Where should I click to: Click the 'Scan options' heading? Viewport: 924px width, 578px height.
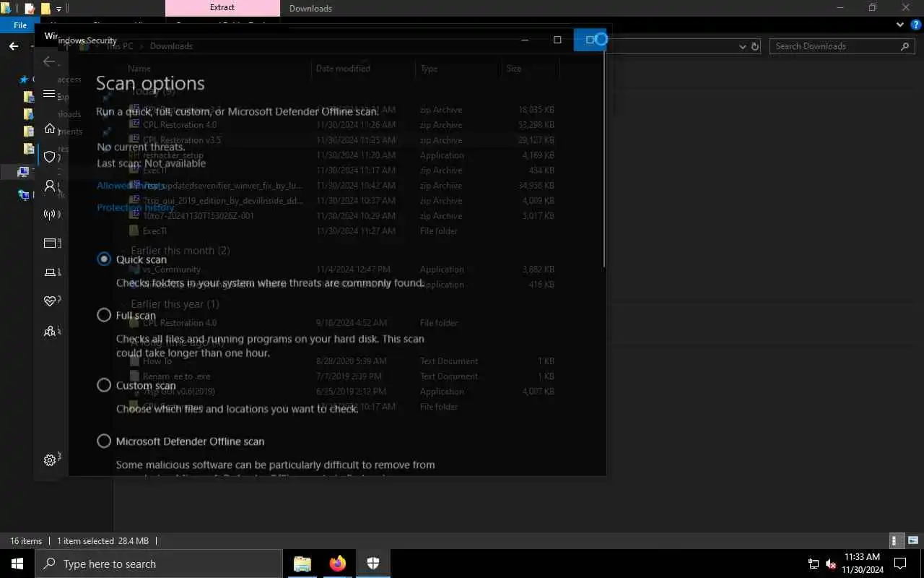tap(150, 83)
